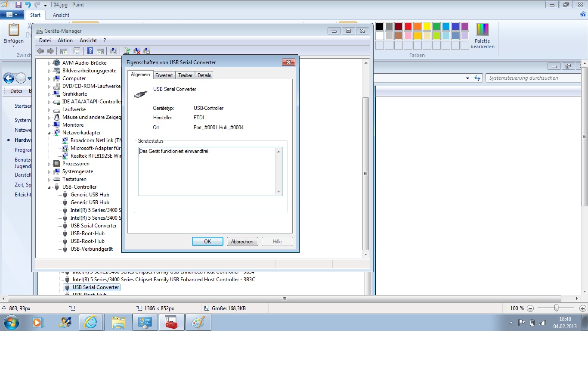Open the Ansicht ribbon tab in Paint
This screenshot has height=367, width=588.
pos(61,15)
